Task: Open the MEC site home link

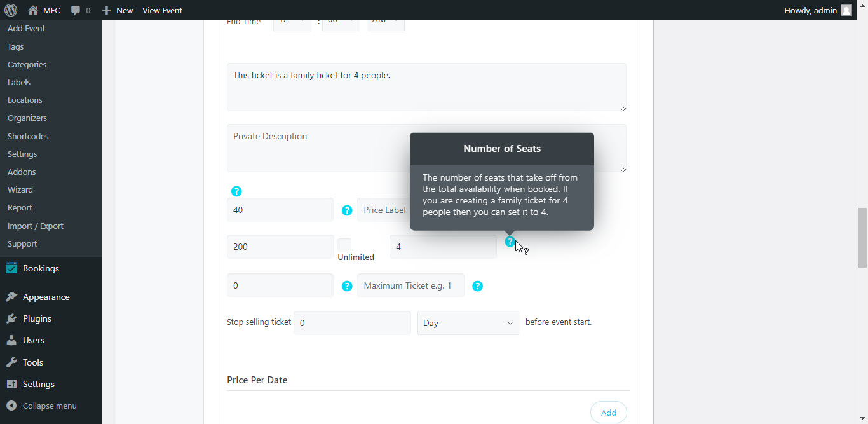Action: (44, 10)
